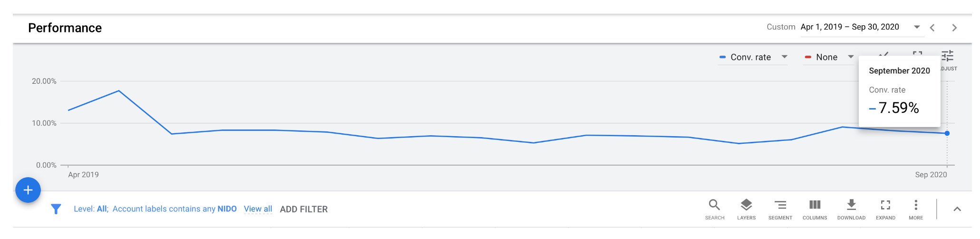Click the blue plus create button
This screenshot has height=239, width=980.
(x=28, y=190)
